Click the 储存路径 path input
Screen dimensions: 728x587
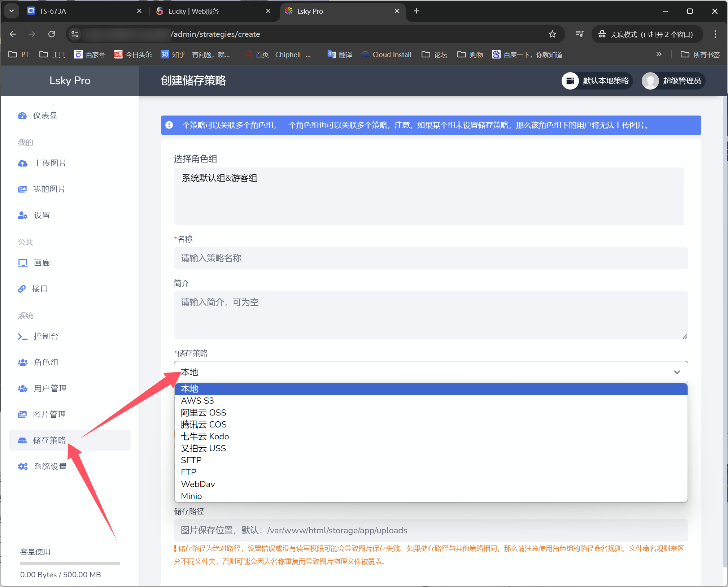click(x=431, y=530)
